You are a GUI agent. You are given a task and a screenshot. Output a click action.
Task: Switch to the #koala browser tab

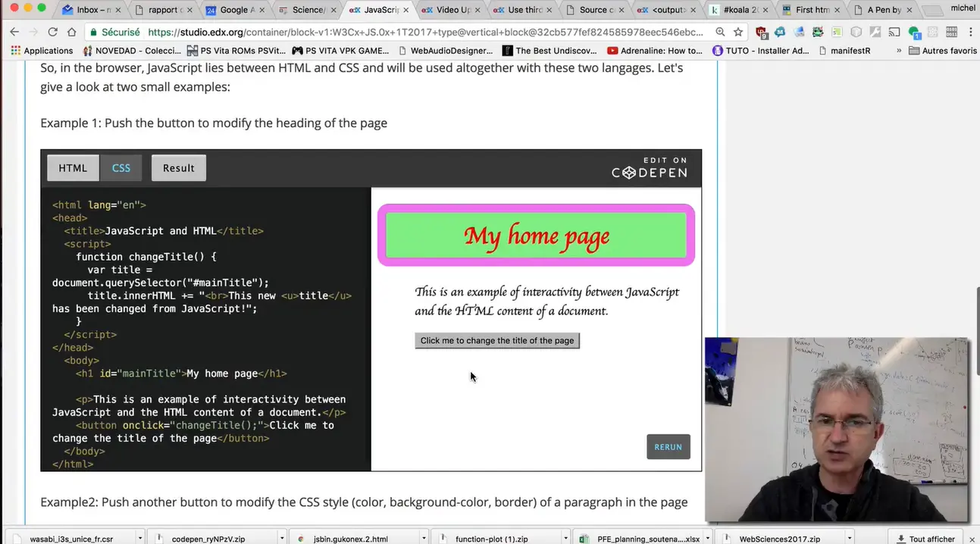738,10
